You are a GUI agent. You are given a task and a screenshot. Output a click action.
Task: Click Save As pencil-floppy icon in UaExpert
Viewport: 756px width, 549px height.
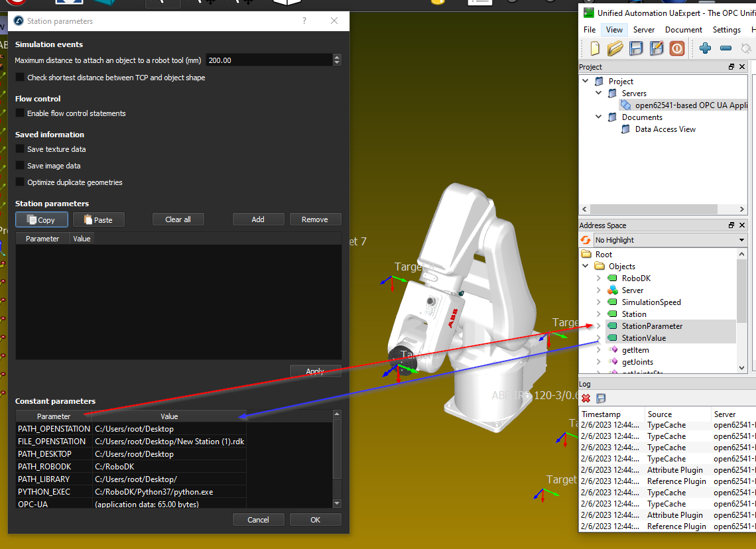657,48
